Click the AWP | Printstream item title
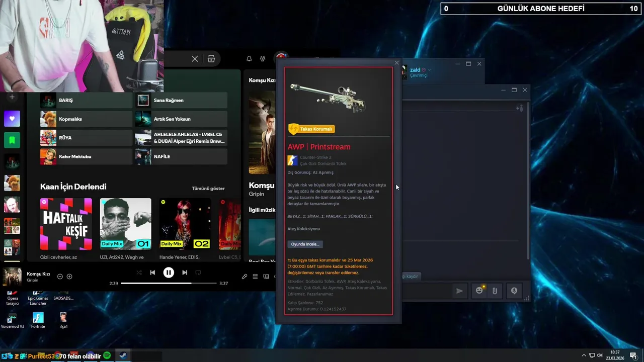The width and height of the screenshot is (644, 362). click(319, 147)
